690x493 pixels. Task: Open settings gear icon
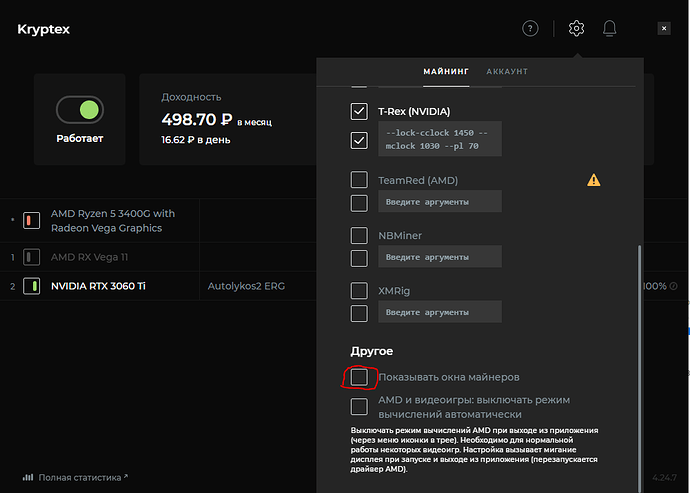click(x=576, y=29)
